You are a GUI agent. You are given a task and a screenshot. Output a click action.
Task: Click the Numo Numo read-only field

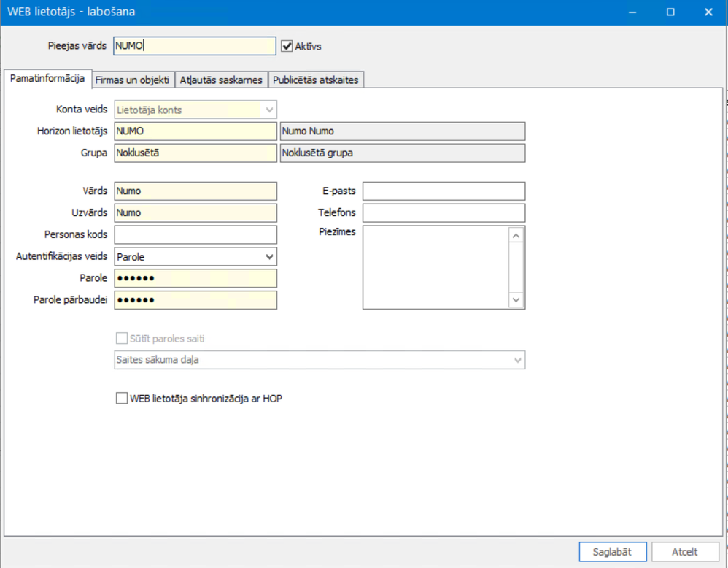tap(403, 131)
